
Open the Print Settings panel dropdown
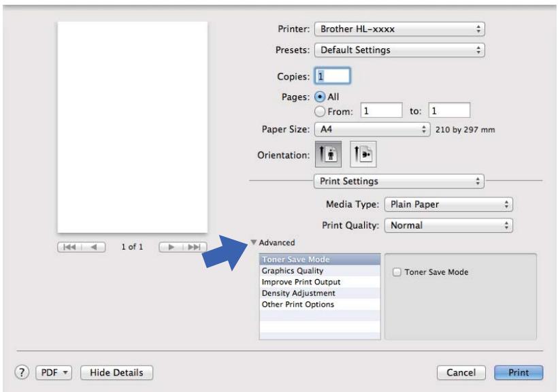[399, 181]
